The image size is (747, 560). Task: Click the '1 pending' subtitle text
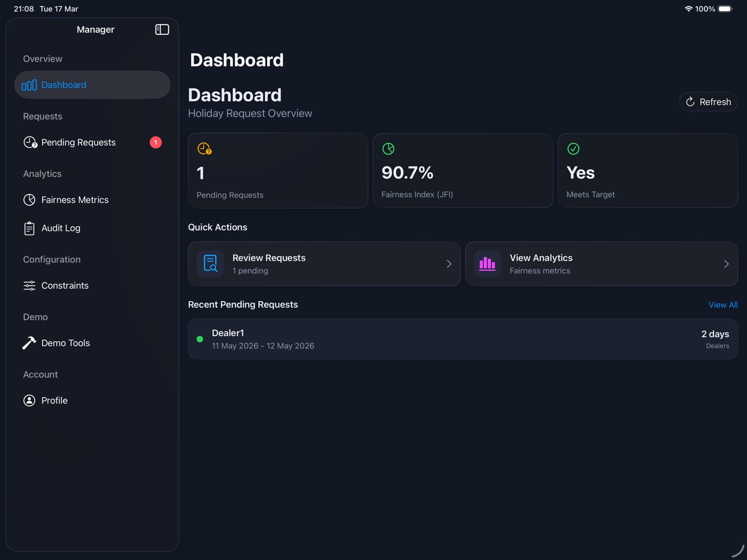click(x=250, y=271)
